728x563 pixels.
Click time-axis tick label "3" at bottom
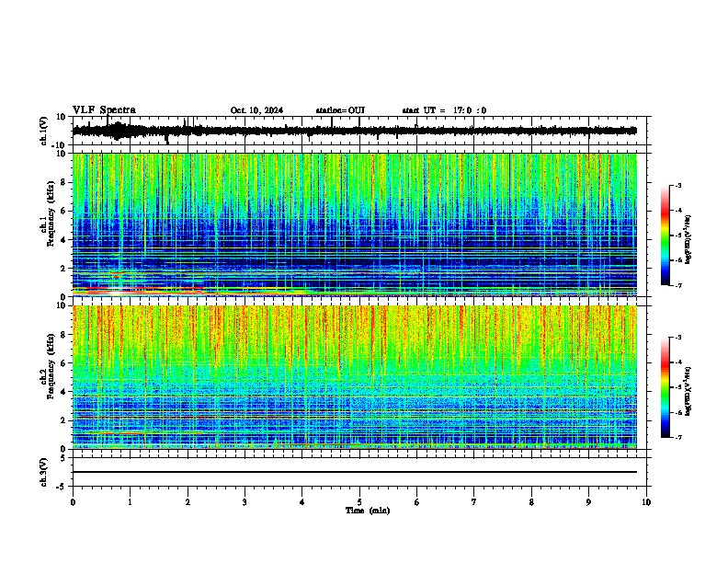245,502
